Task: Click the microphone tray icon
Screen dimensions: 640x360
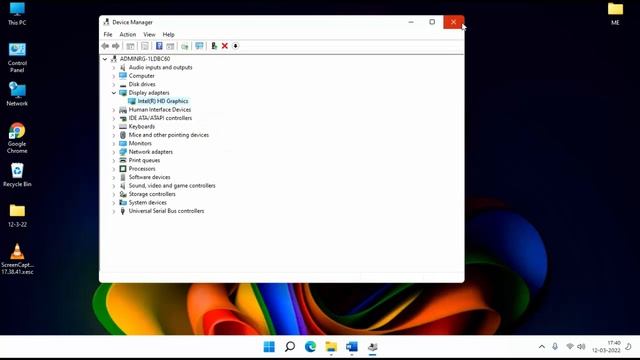Action: 555,347
